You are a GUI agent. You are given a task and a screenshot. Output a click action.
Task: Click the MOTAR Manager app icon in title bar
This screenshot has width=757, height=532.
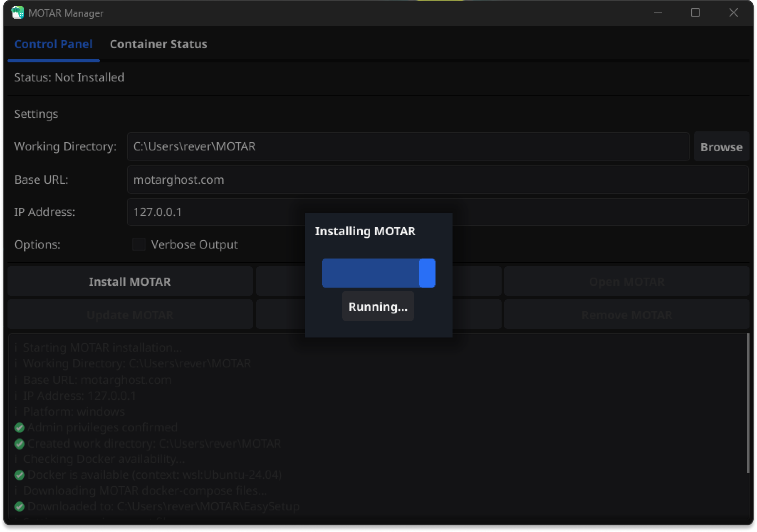pyautogui.click(x=17, y=13)
